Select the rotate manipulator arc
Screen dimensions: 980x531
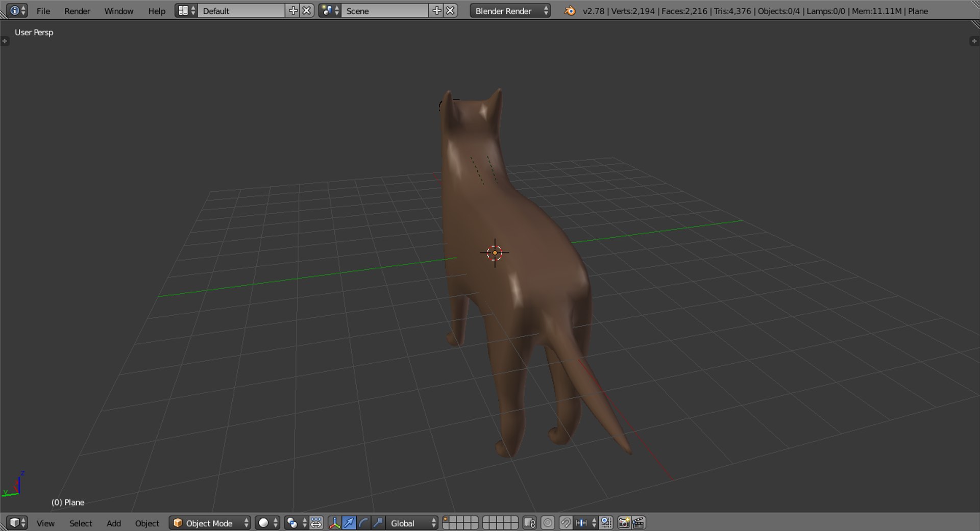[x=363, y=523]
